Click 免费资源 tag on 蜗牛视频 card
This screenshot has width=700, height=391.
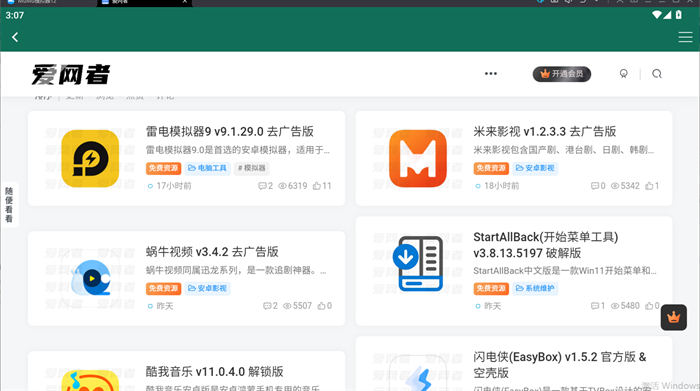[163, 288]
